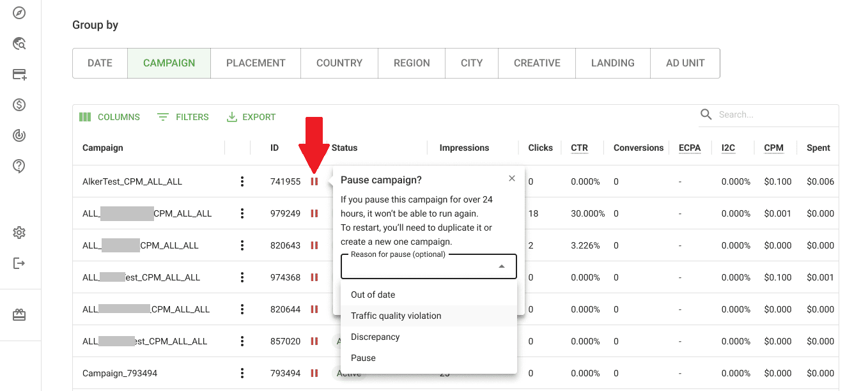Open the gift box icon in sidebar

coord(19,314)
